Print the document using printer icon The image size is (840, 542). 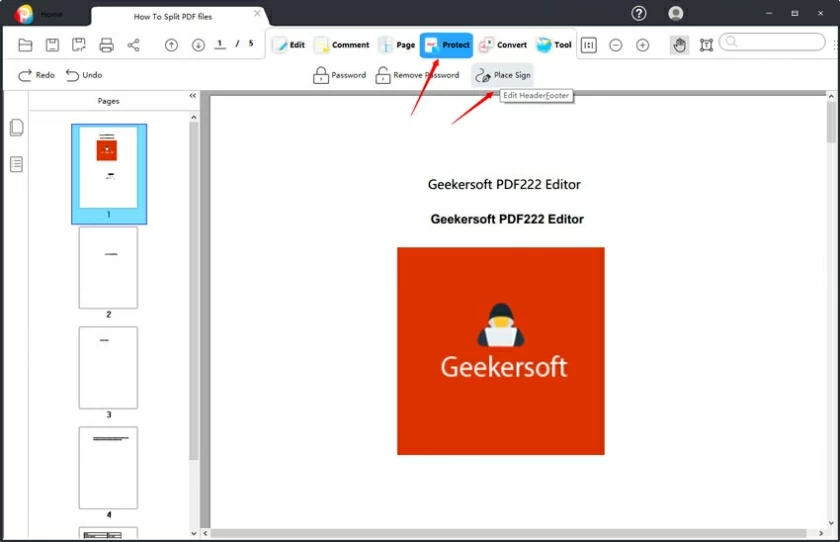pos(106,45)
